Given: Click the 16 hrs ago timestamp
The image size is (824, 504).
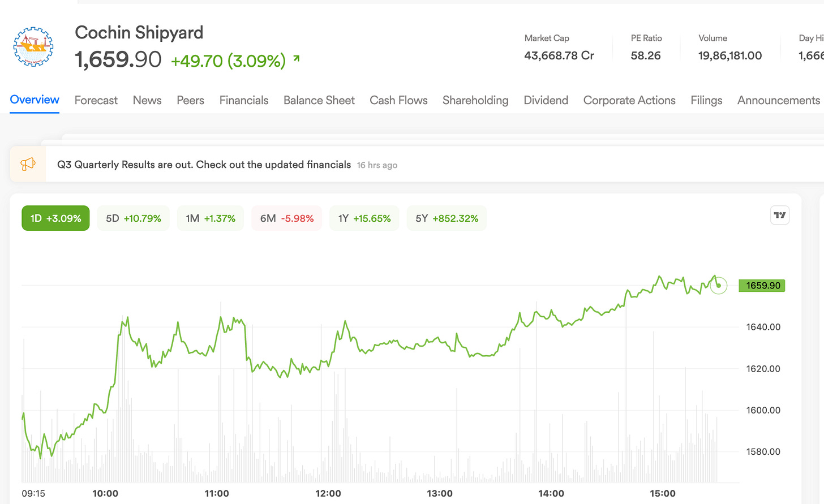Looking at the screenshot, I should (x=377, y=165).
